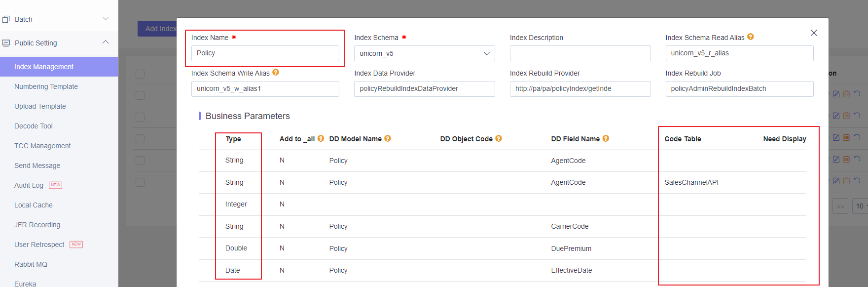Show the DD Model Name help icon
Viewport: 868px width, 287px height.
[x=388, y=139]
